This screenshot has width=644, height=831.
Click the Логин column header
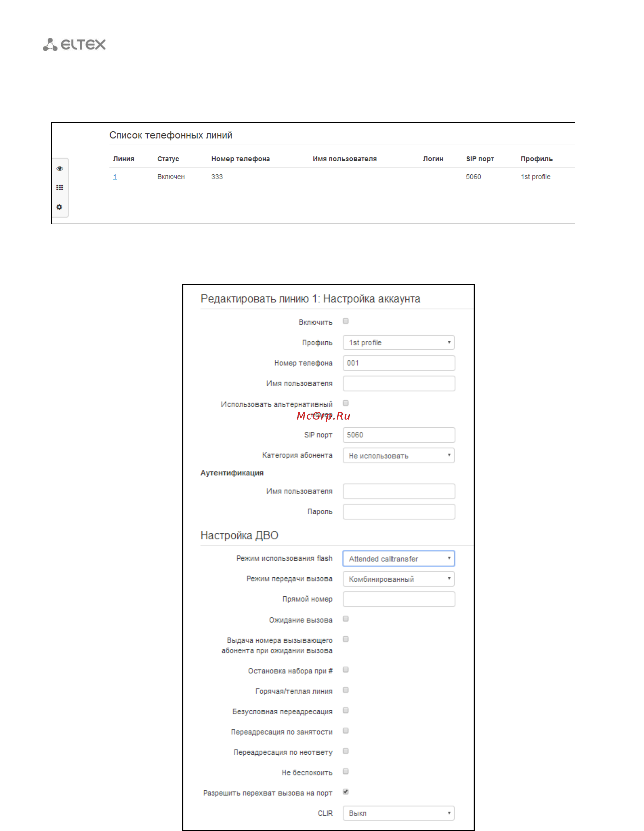433,159
